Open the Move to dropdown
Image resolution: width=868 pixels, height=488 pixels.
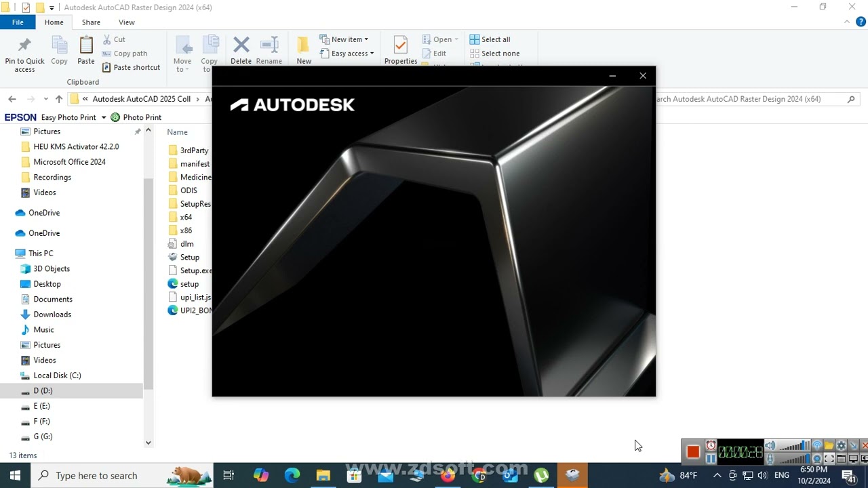182,55
